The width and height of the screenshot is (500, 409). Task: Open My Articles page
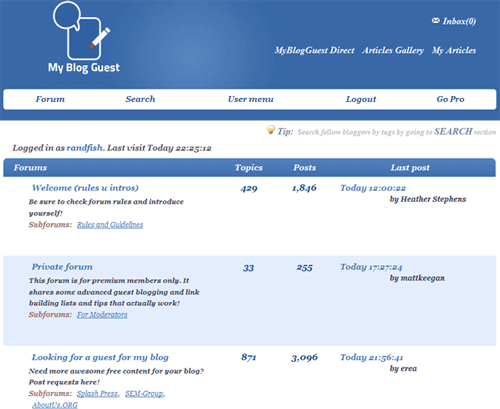point(454,50)
